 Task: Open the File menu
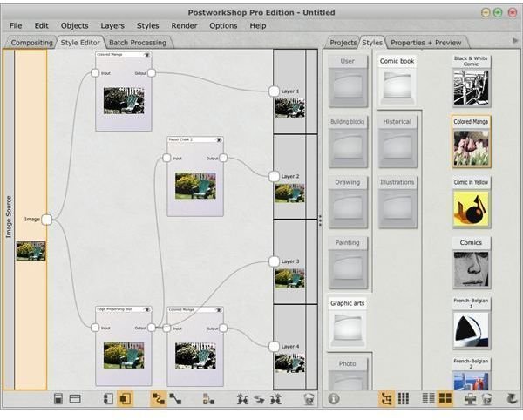pos(16,25)
